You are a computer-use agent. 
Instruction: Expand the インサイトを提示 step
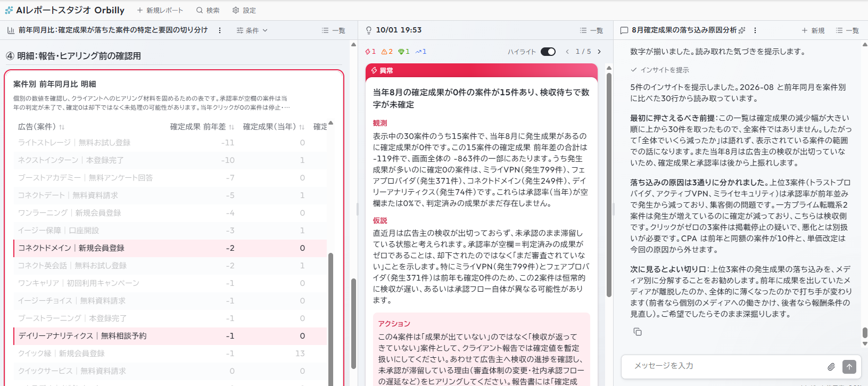(x=660, y=70)
